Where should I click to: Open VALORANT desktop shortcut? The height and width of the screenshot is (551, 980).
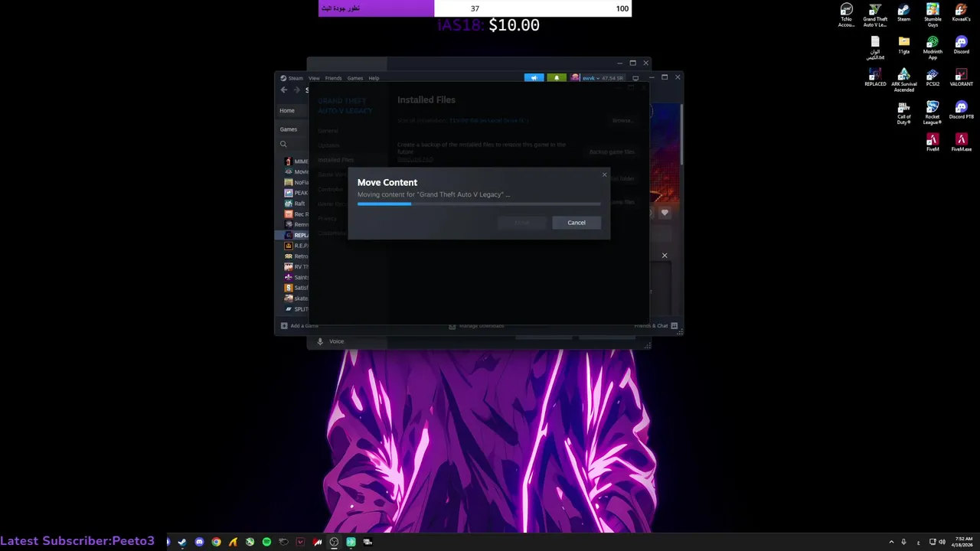click(x=961, y=77)
